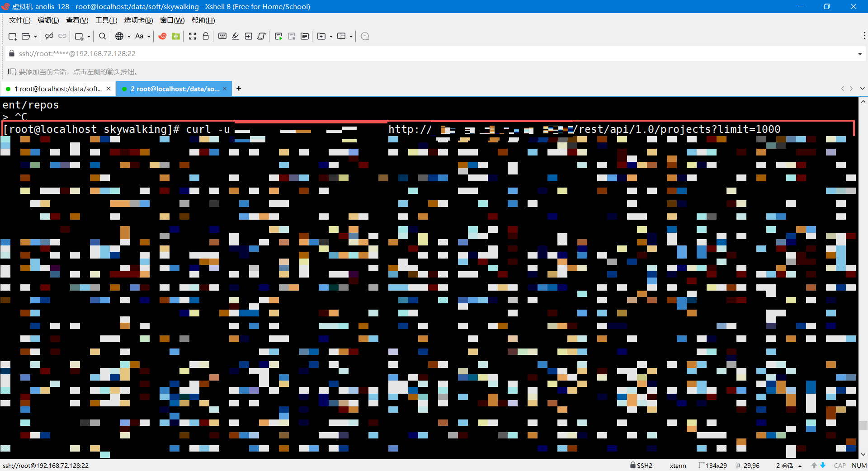868x471 pixels.
Task: Click the Stop logging grey icon
Action: coord(292,36)
